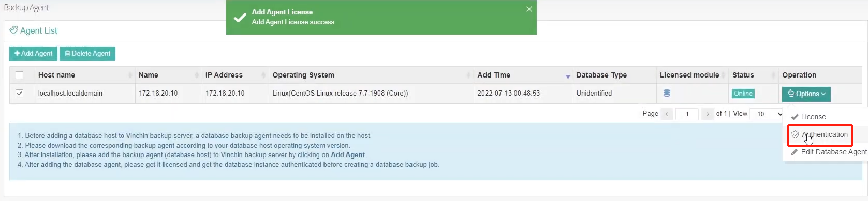Sort by Status column arrows

tap(774, 75)
